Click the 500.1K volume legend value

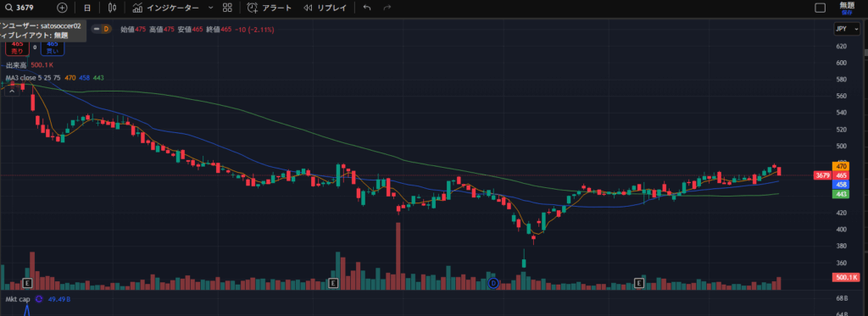[42, 65]
